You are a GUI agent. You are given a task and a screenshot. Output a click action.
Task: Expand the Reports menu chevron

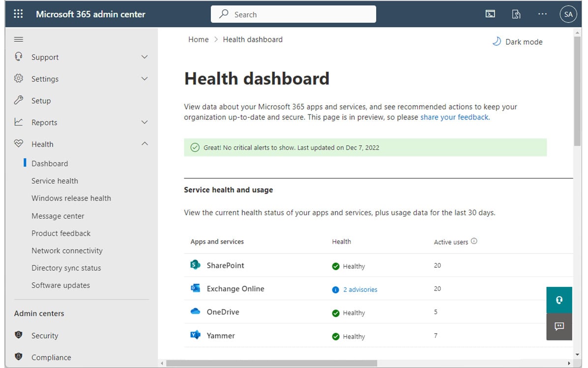coord(145,122)
